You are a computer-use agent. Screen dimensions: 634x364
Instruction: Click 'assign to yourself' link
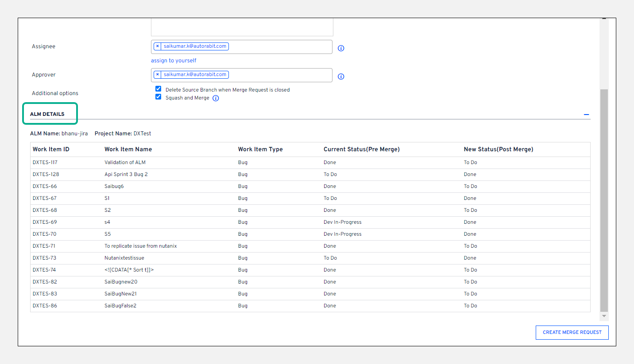coord(174,61)
